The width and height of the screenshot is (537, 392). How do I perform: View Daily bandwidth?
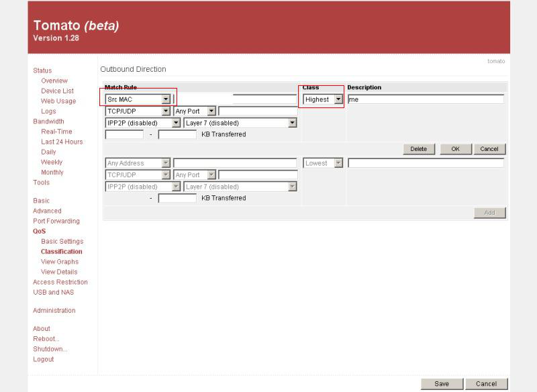pyautogui.click(x=48, y=152)
